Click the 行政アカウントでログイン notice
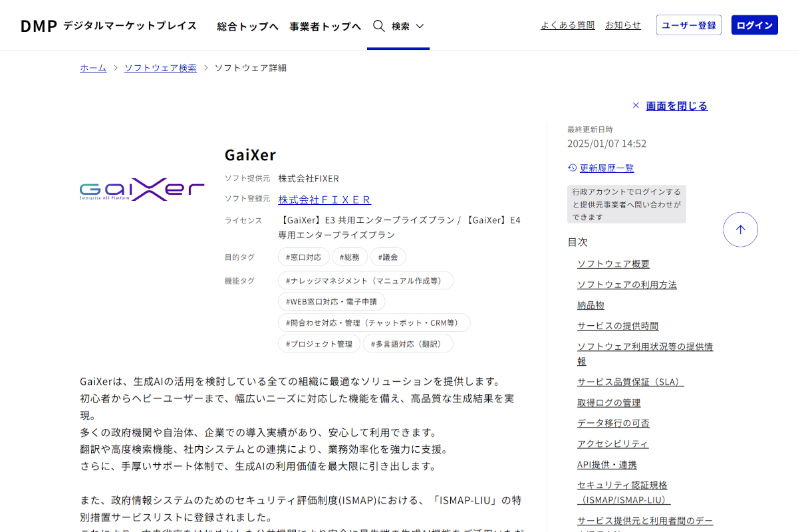Screen dimensions: 798x532 tap(626, 204)
